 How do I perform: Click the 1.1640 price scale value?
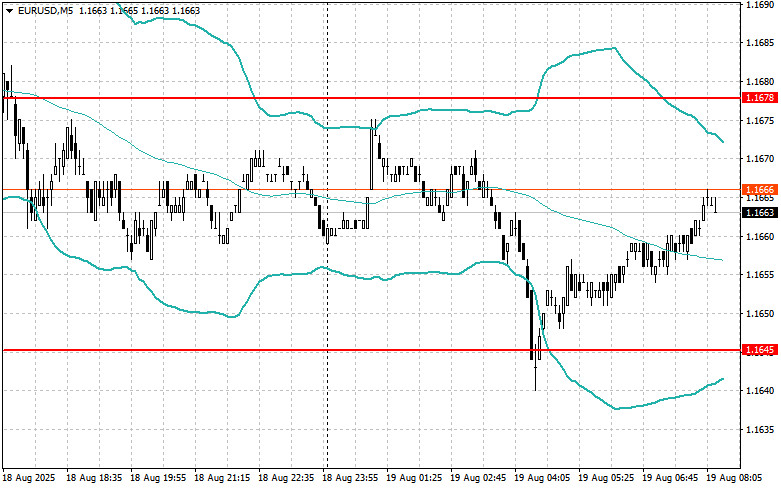[760, 390]
